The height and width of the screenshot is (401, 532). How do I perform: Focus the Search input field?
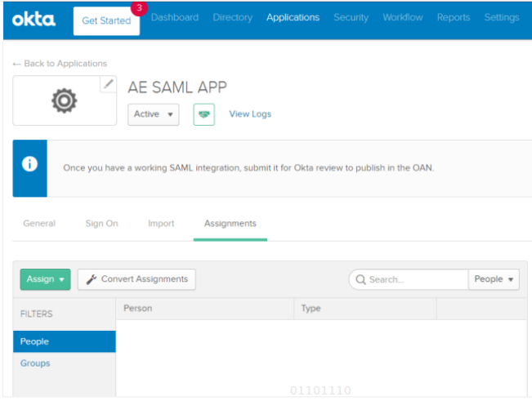coord(409,279)
